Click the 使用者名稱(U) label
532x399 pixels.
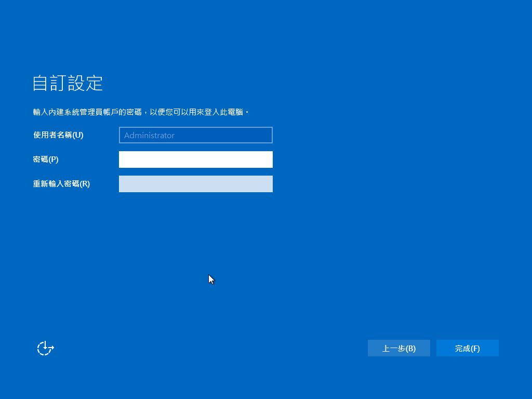(58, 135)
